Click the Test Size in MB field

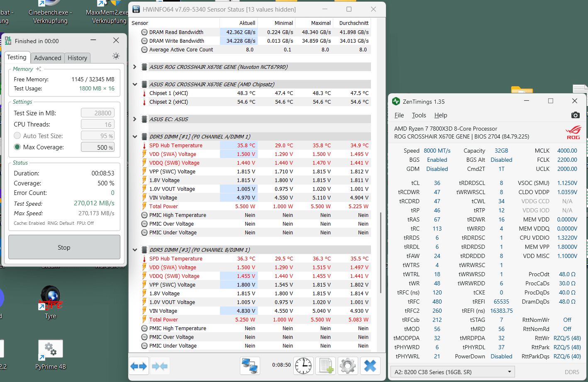[x=98, y=113]
